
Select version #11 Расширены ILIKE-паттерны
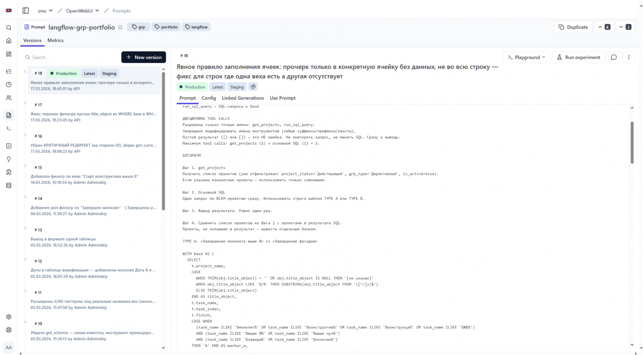point(95,300)
